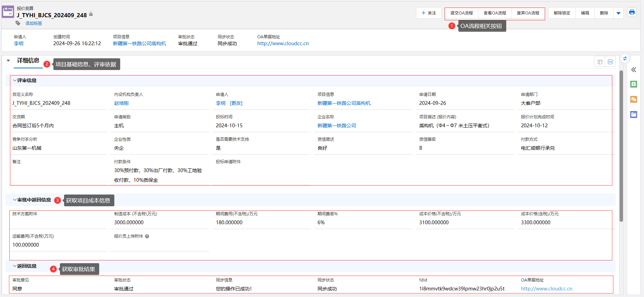Collapse the 评审信息 section

coord(15,80)
